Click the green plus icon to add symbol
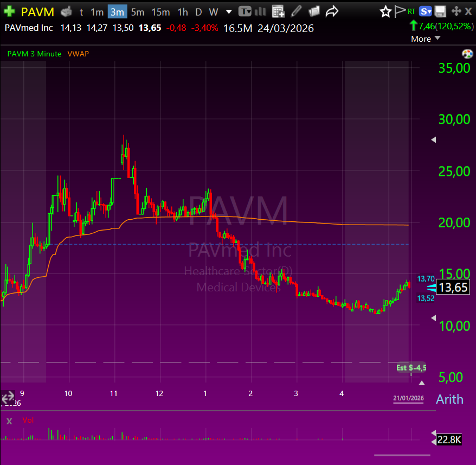This screenshot has height=465, width=476. [9, 11]
